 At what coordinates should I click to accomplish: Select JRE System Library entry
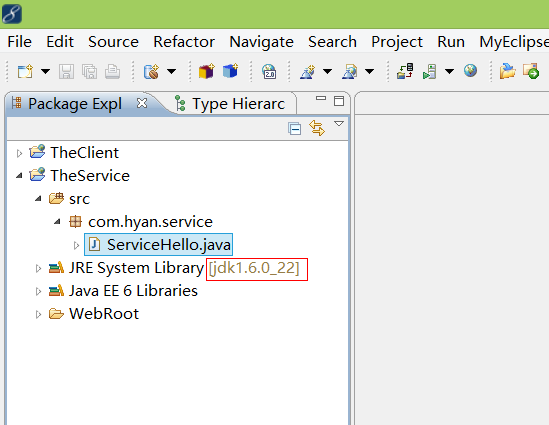pyautogui.click(x=136, y=268)
